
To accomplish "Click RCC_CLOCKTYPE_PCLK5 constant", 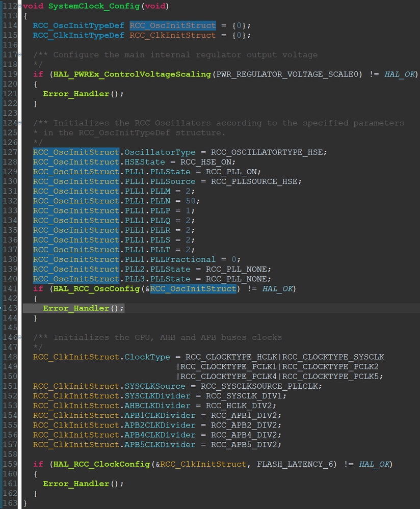I will coord(330,376).
